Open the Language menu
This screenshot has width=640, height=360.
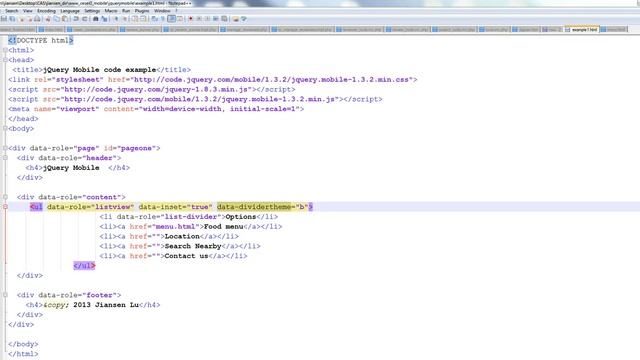[70, 11]
